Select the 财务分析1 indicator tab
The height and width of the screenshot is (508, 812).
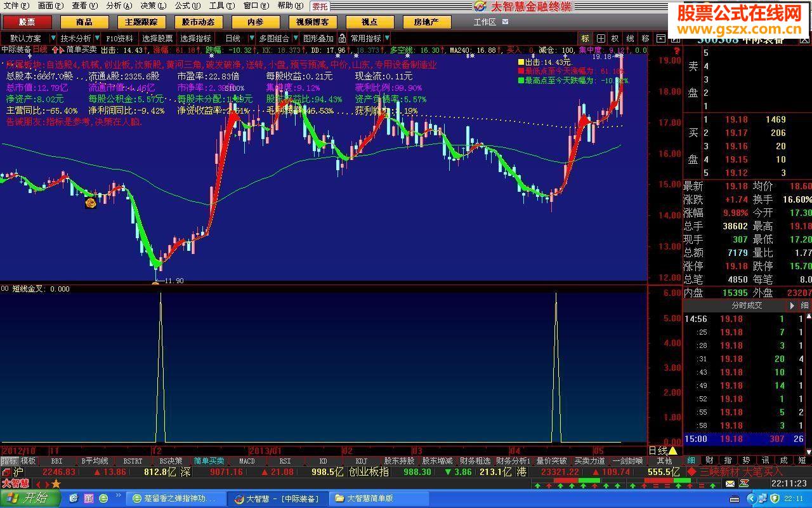tap(513, 460)
